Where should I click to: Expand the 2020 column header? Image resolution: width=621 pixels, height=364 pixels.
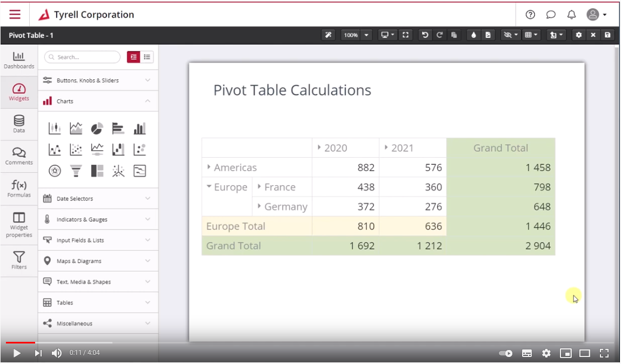click(x=319, y=147)
